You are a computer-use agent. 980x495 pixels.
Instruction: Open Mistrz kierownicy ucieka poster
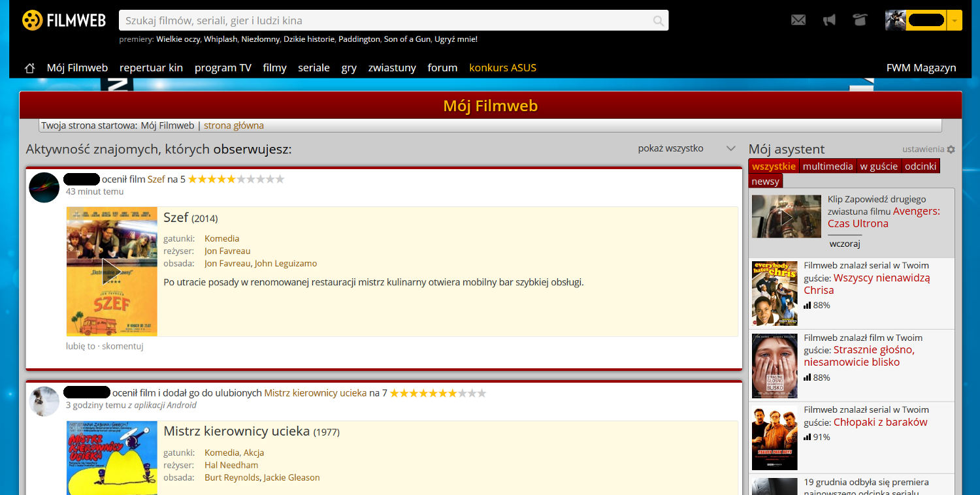tap(112, 458)
